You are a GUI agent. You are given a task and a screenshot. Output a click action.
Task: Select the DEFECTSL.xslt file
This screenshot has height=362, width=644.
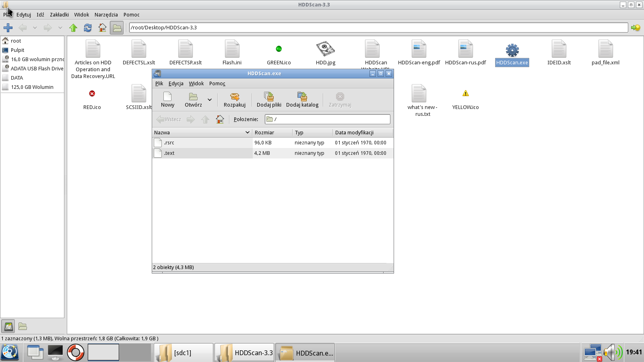(x=139, y=53)
